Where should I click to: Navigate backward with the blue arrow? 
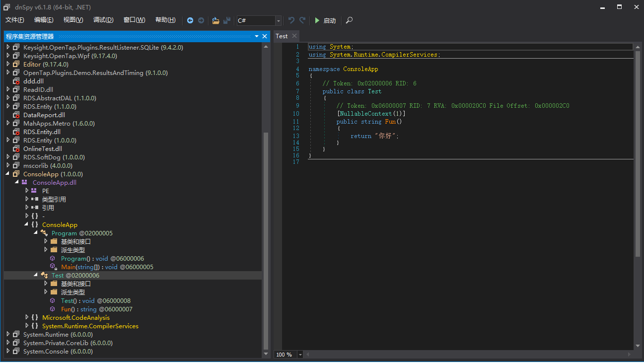click(190, 20)
